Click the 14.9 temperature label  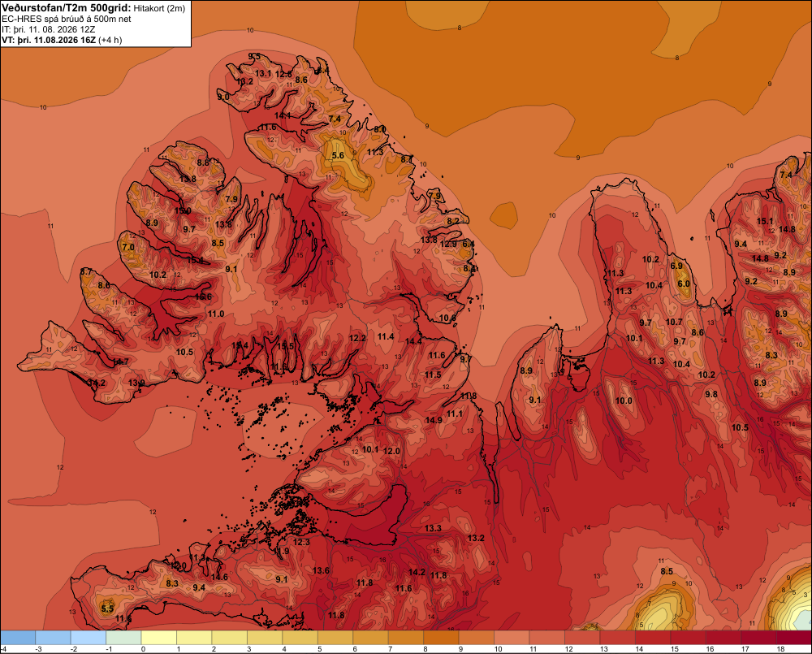point(434,420)
